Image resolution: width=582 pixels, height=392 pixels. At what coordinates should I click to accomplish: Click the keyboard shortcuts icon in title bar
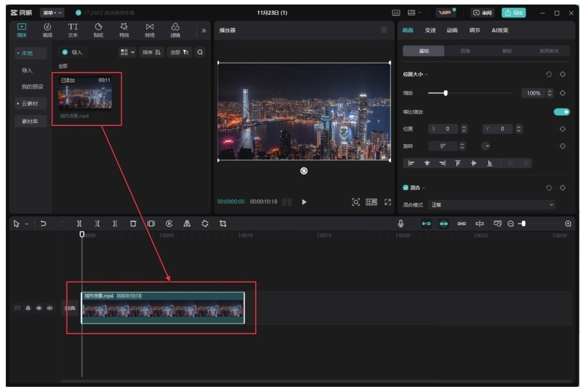click(x=396, y=12)
